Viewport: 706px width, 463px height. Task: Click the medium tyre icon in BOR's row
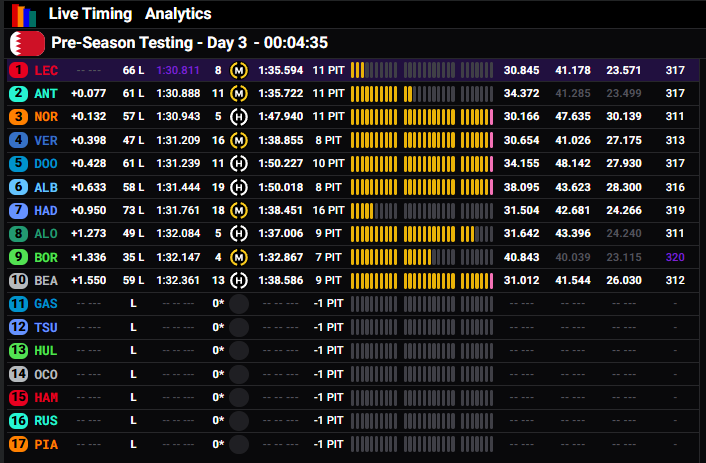point(239,257)
